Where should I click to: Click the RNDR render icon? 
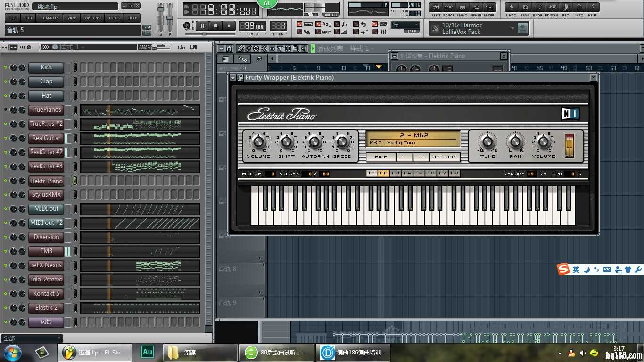tap(539, 7)
